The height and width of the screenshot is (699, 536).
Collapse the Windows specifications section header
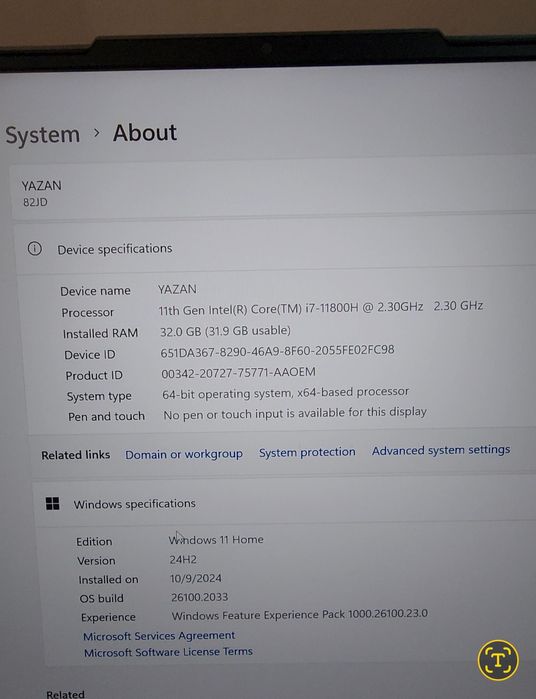pos(283,503)
